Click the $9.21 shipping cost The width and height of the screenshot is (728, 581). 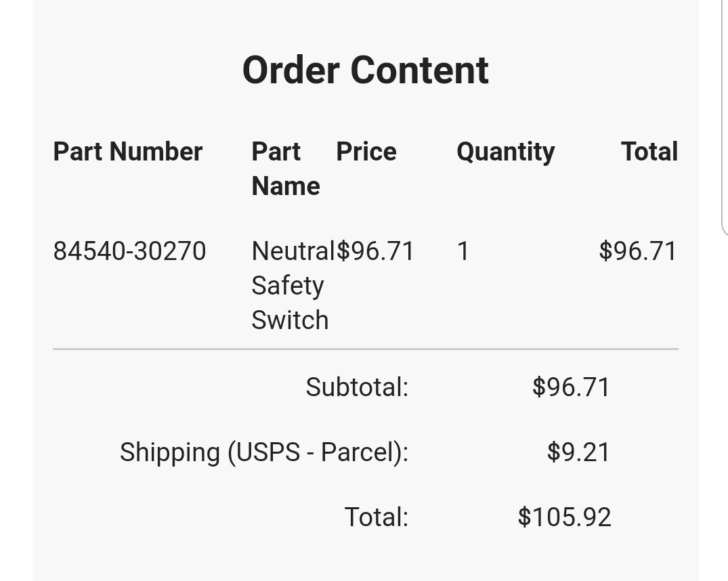coord(578,452)
